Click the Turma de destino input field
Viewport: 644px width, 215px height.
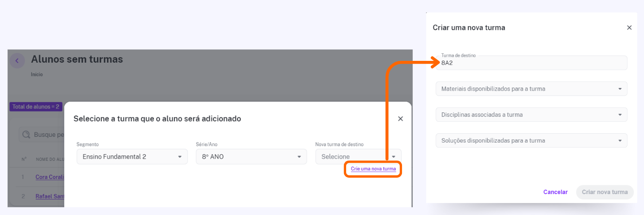click(531, 63)
